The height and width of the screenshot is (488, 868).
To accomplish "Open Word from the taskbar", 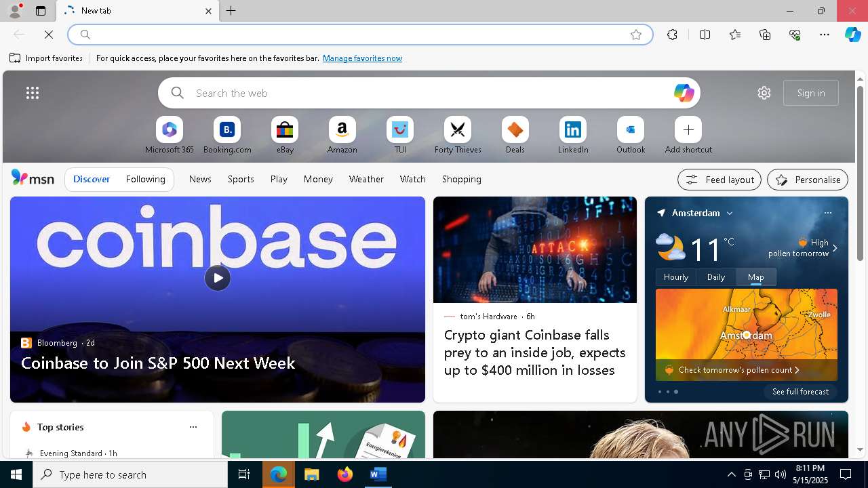I will point(378,474).
